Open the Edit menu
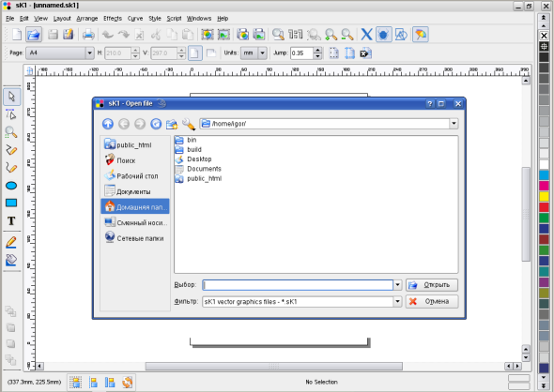Viewport: 554px width, 392px height. 23,19
